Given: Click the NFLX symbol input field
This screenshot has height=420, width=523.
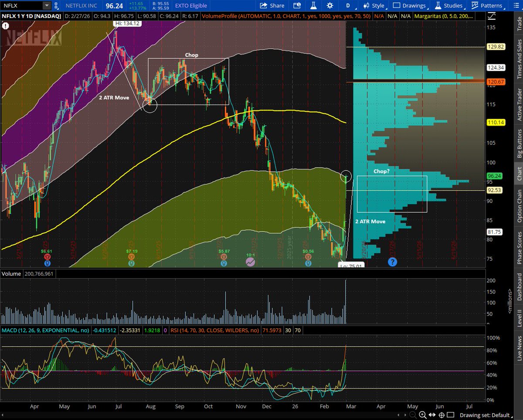Looking at the screenshot, I should coord(22,6).
